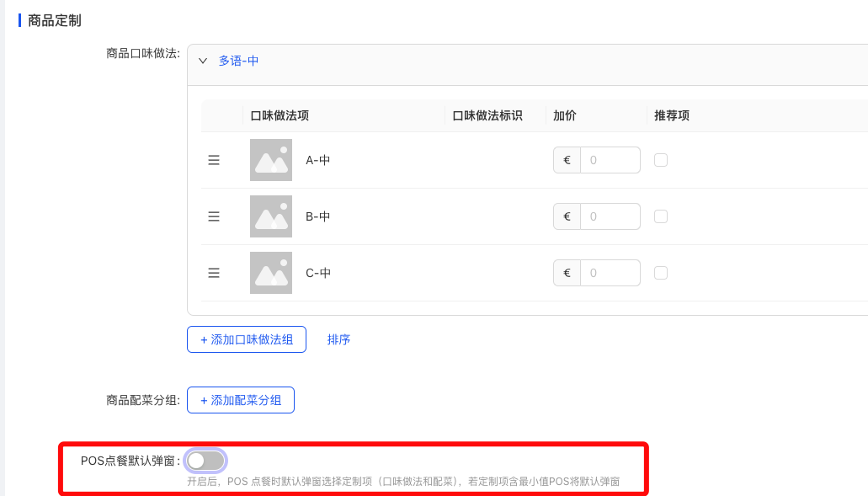Grab the drag handle of row B-中
Image resolution: width=868 pixels, height=496 pixels.
click(x=214, y=216)
